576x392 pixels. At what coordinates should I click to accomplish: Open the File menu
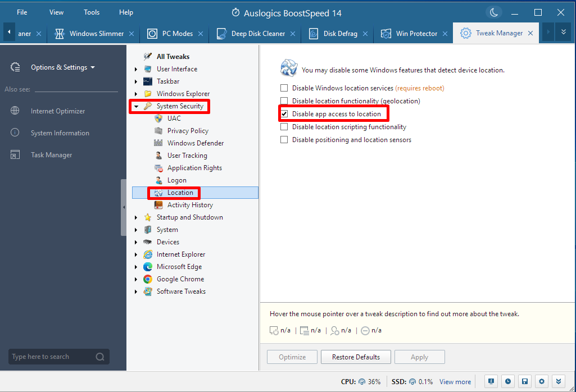[x=22, y=12]
